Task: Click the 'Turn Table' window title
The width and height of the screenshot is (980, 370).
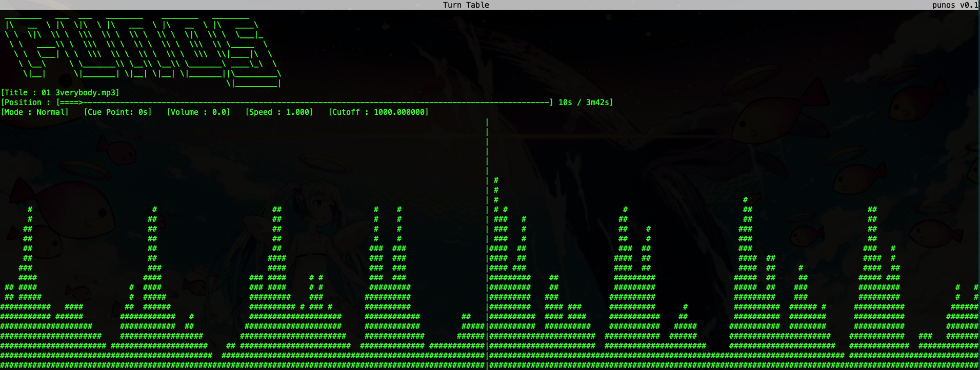Action: 466,5
